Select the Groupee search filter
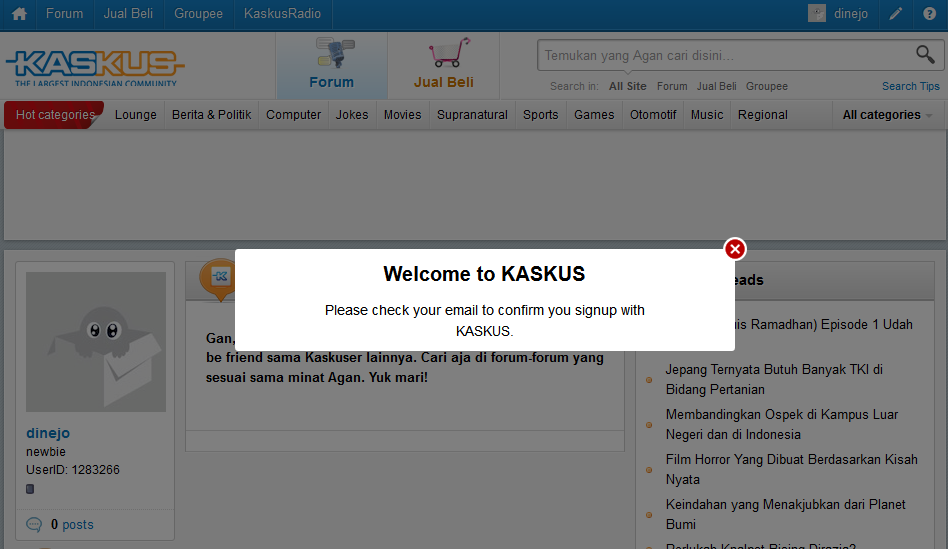This screenshot has height=549, width=948. [x=766, y=86]
